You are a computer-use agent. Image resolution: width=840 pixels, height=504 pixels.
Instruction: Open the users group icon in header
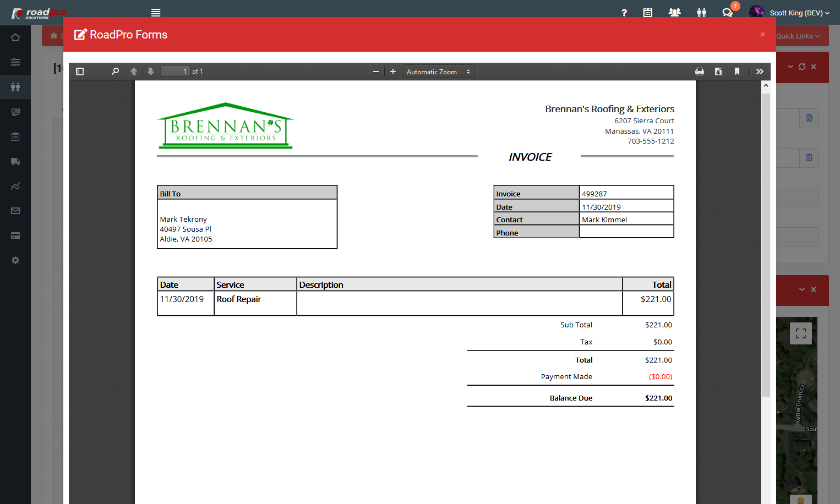pyautogui.click(x=674, y=13)
